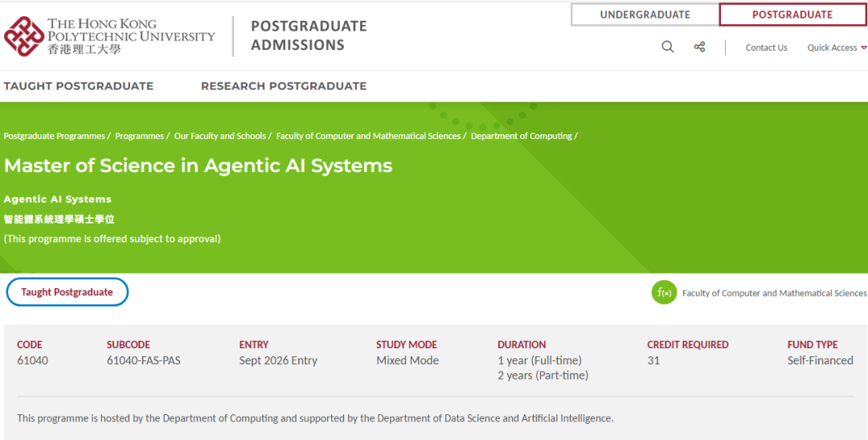Navigate to Department of Computing breadcrumb
Image resolution: width=868 pixels, height=440 pixels.
click(x=522, y=137)
